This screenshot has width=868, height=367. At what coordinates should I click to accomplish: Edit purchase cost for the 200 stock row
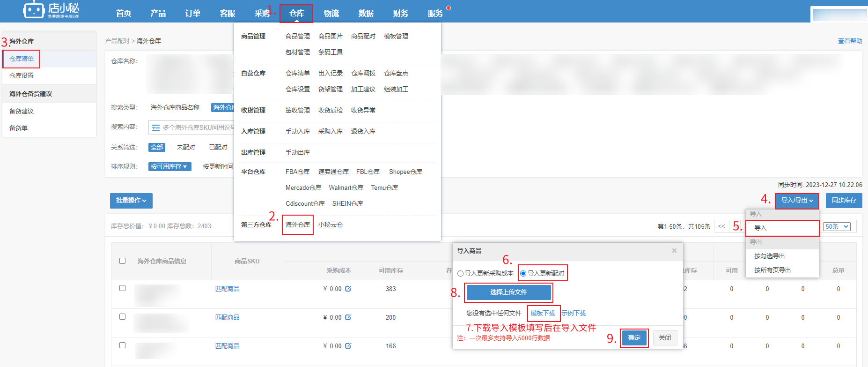(348, 317)
